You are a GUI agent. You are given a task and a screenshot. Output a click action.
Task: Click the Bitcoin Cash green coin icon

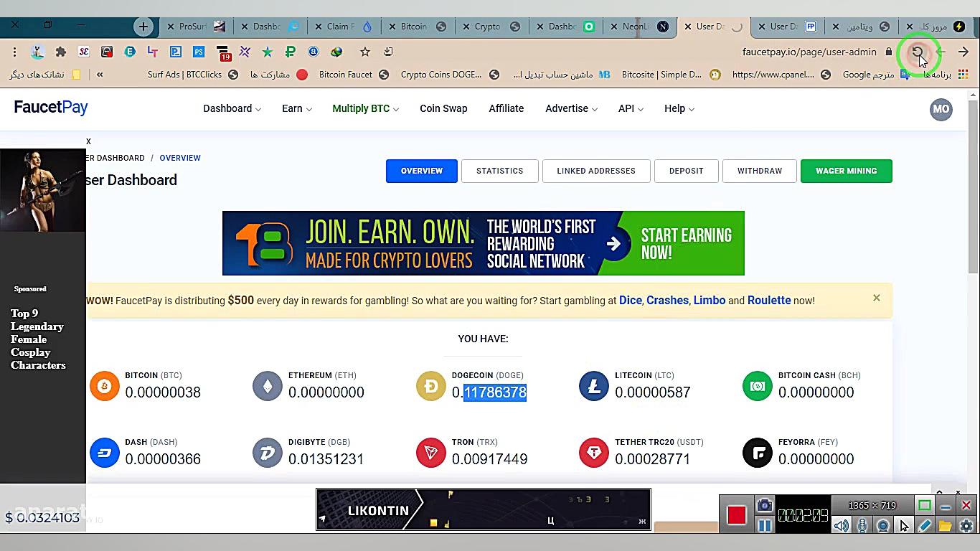coord(758,386)
